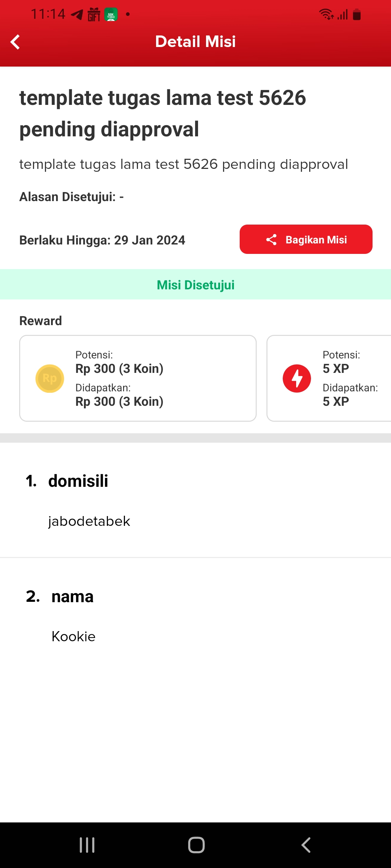Tap the domisili question heading
Screen dimensions: 391x868
point(78,481)
